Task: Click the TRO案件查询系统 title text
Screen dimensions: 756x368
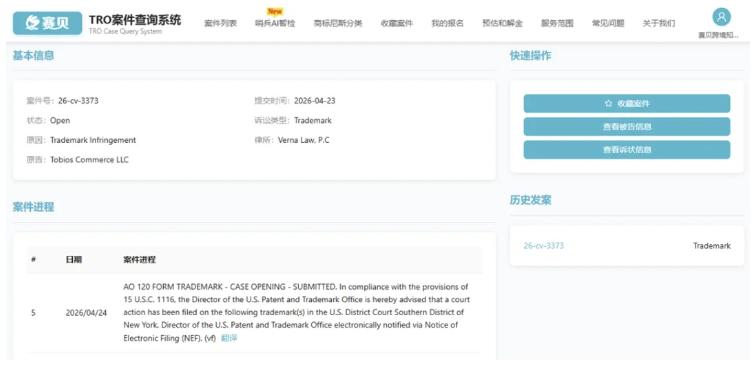Action: (x=135, y=20)
